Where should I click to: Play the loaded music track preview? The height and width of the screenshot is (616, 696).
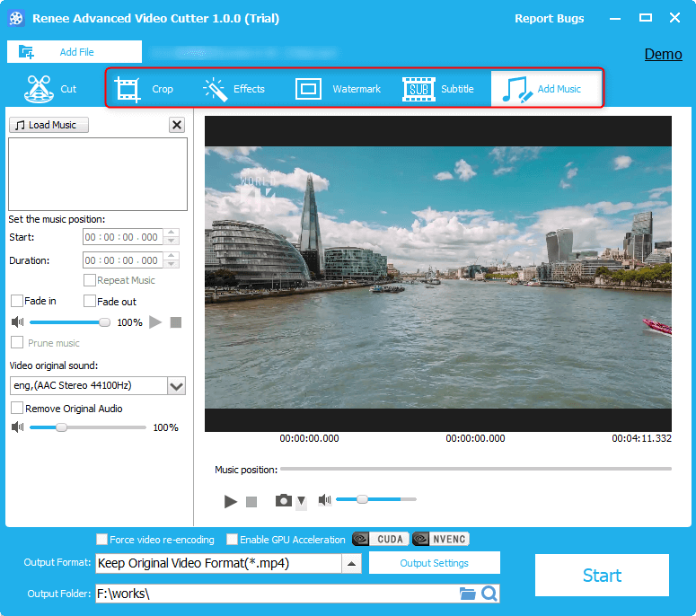[155, 321]
